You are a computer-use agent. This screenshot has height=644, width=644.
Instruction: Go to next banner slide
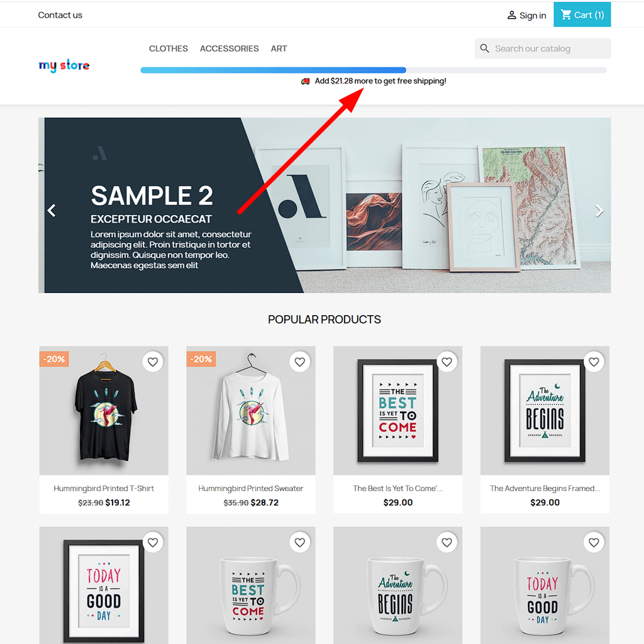pos(599,211)
